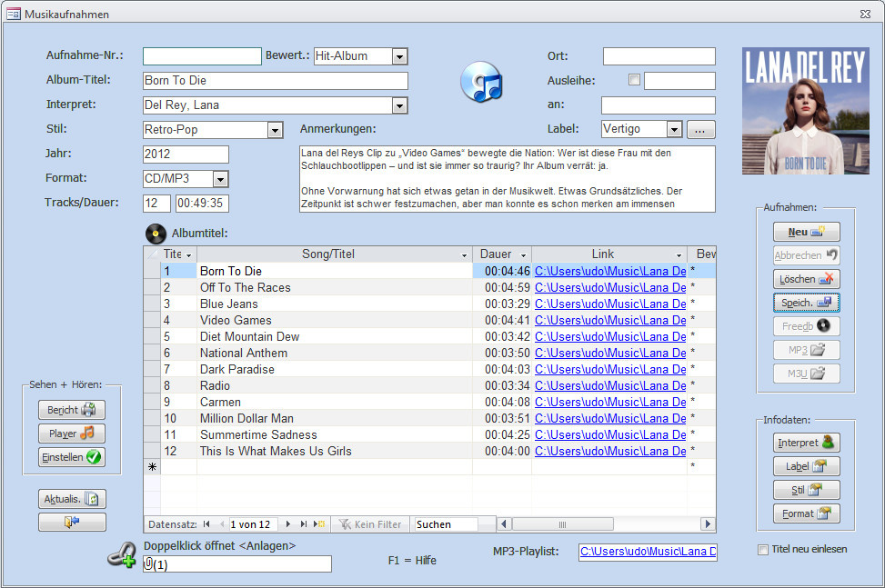Expand the Label Vertigo dropdown
This screenshot has height=588, width=885.
point(674,129)
